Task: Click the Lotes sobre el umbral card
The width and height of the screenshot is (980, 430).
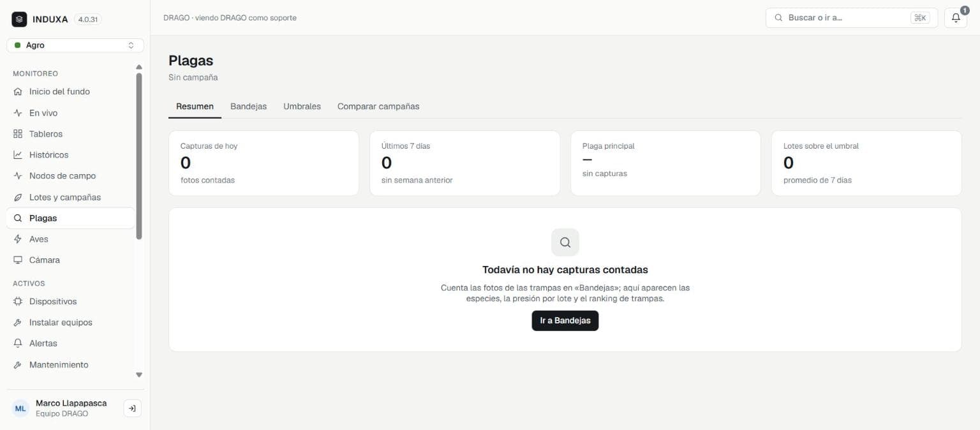Action: coord(866,163)
